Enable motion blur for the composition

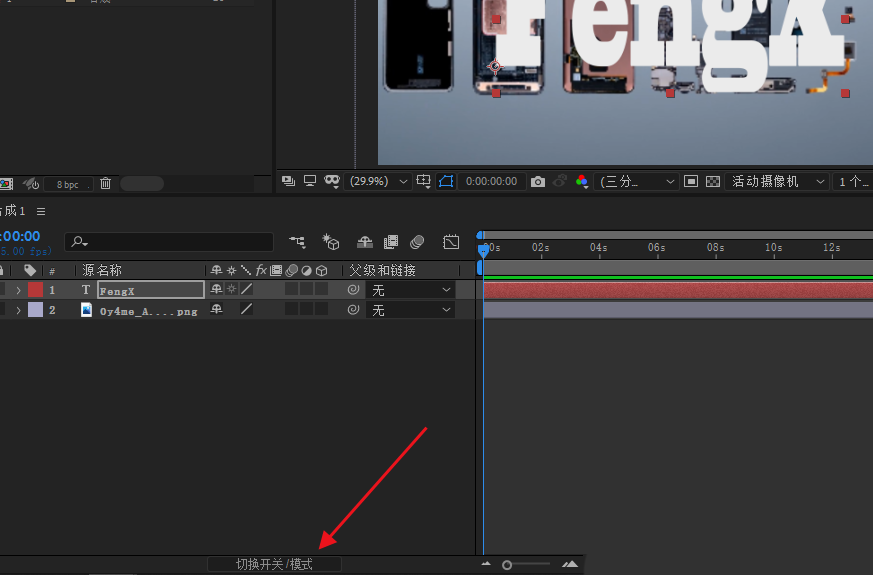tap(417, 242)
